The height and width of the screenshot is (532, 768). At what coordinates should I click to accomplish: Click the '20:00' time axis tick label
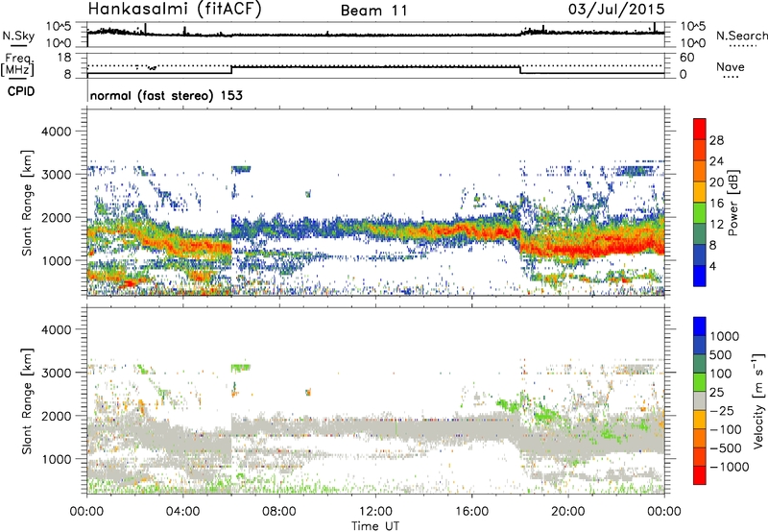point(568,512)
